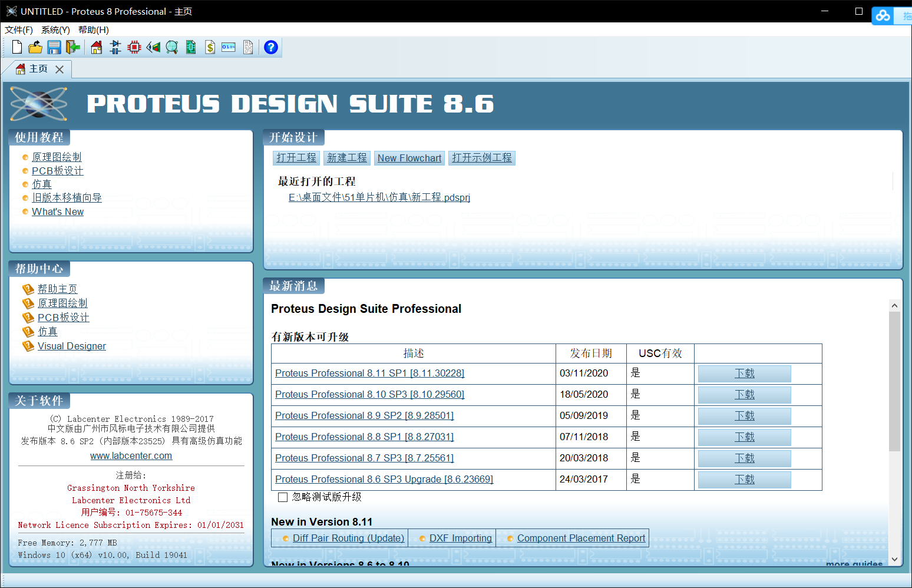Click news panel scrollbar up arrow
Screen dimensions: 912x588
(x=894, y=306)
